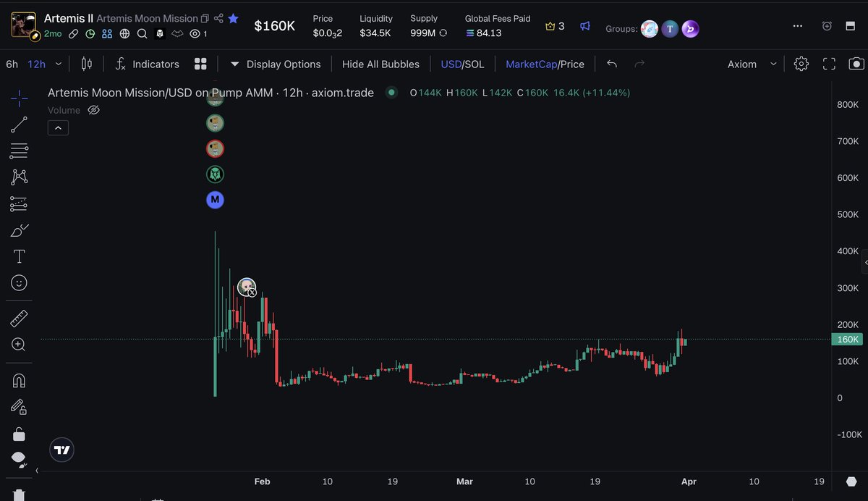This screenshot has width=868, height=501.
Task: Click the green owl trader bubble
Action: [x=215, y=174]
